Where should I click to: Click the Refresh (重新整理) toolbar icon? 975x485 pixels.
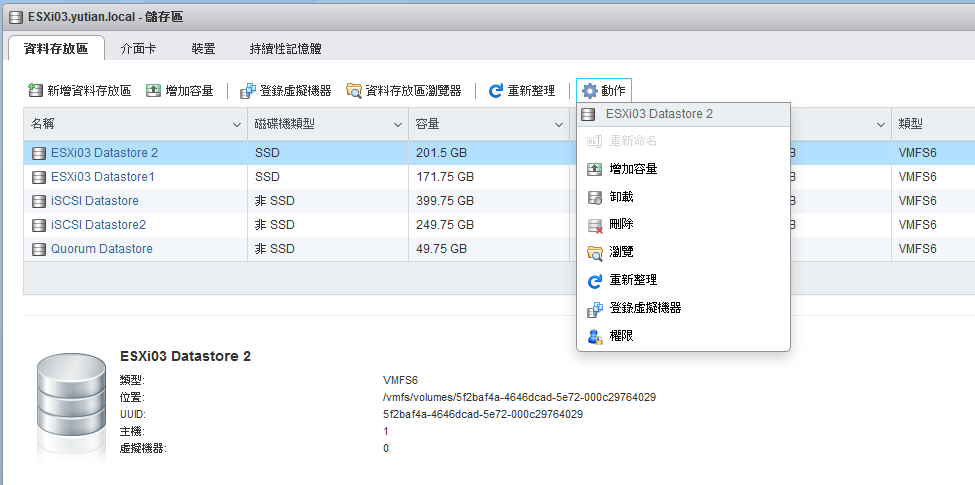click(x=496, y=91)
